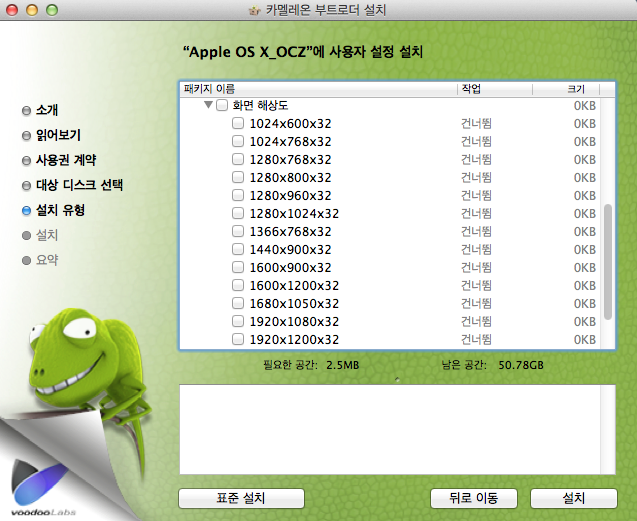This screenshot has height=521, width=637.
Task: Select the 대상 디스크 선택 sidebar step
Action: (x=79, y=185)
